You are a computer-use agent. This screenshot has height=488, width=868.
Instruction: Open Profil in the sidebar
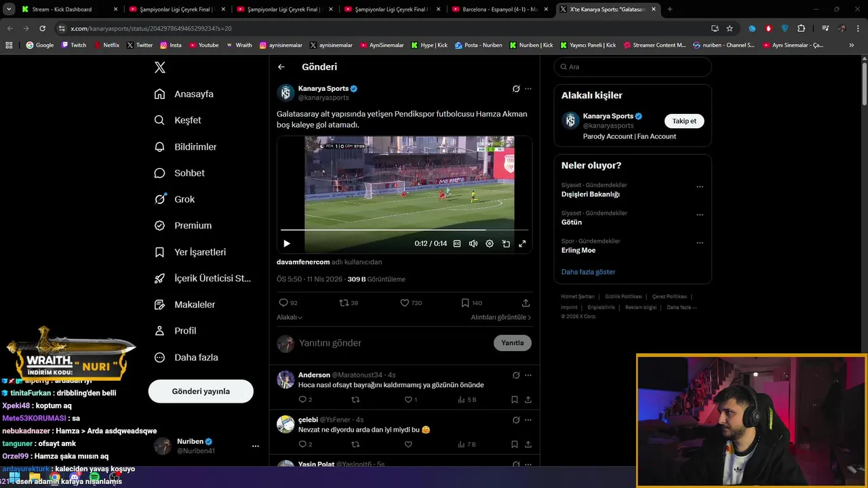click(175, 331)
